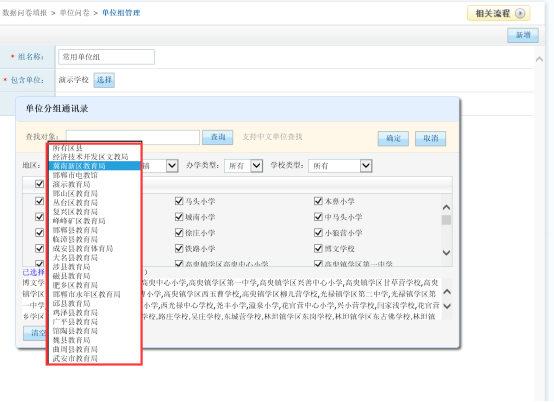Choose 魏县教育局 in the list
This screenshot has width=554, height=402.
[x=71, y=340]
